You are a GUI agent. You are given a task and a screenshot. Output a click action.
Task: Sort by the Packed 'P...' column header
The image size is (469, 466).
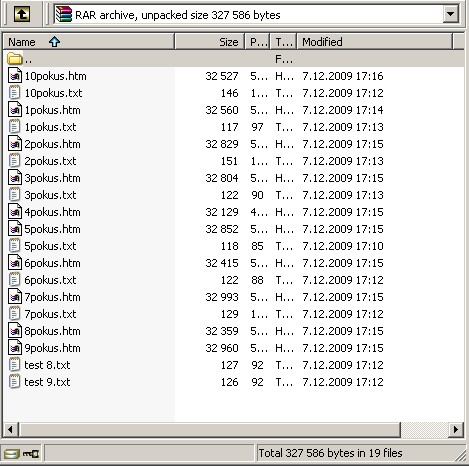tap(257, 42)
